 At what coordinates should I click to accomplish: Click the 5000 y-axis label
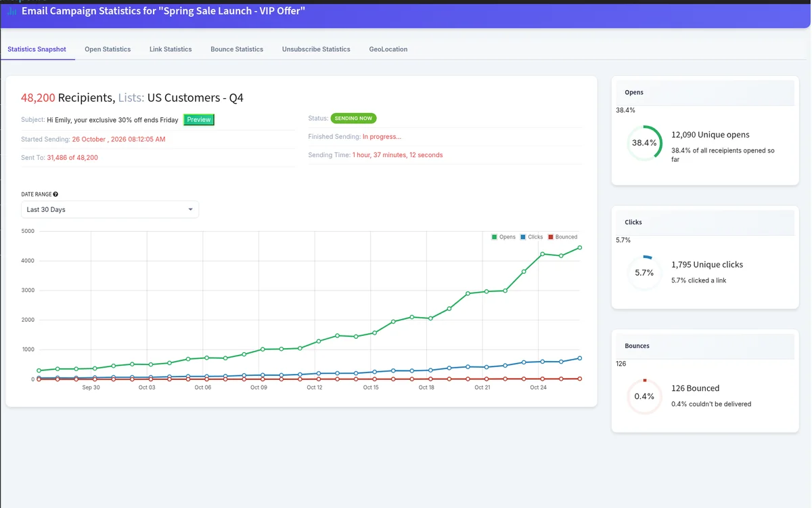point(28,231)
